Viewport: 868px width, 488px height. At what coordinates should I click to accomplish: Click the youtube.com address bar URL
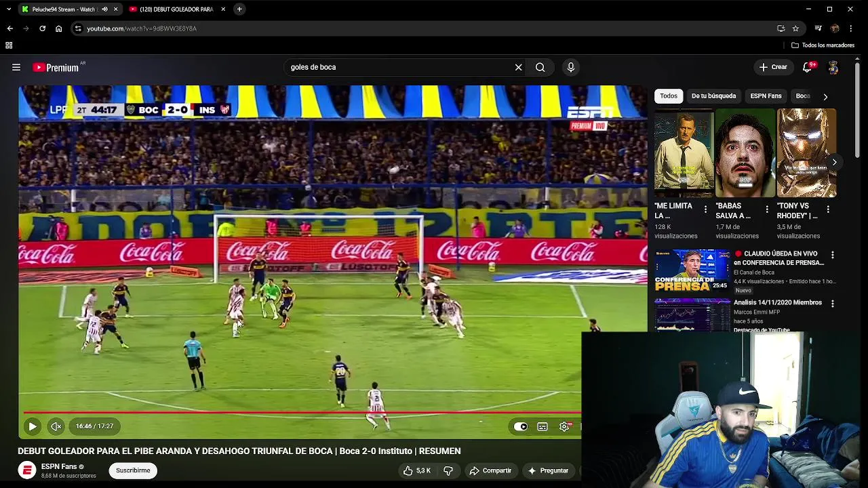[x=142, y=28]
